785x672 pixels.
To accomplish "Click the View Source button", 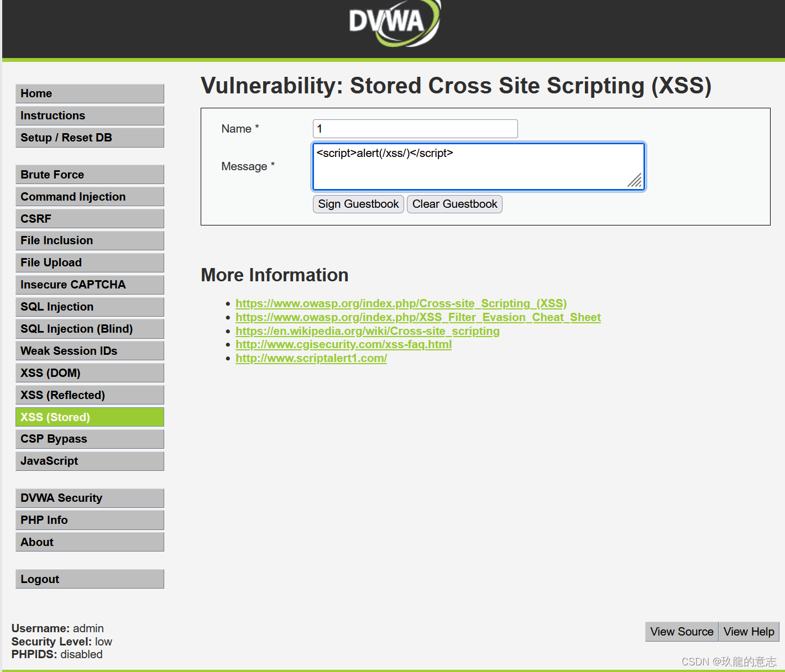I will tap(682, 632).
